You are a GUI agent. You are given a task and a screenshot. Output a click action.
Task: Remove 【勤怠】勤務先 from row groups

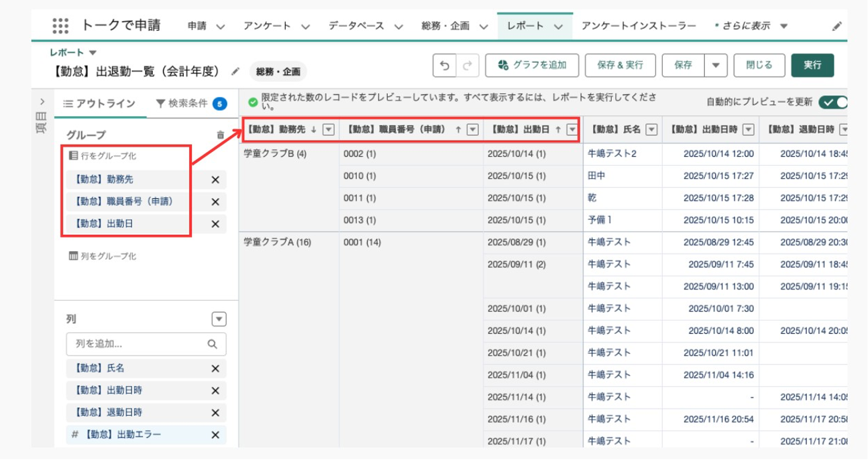(215, 180)
